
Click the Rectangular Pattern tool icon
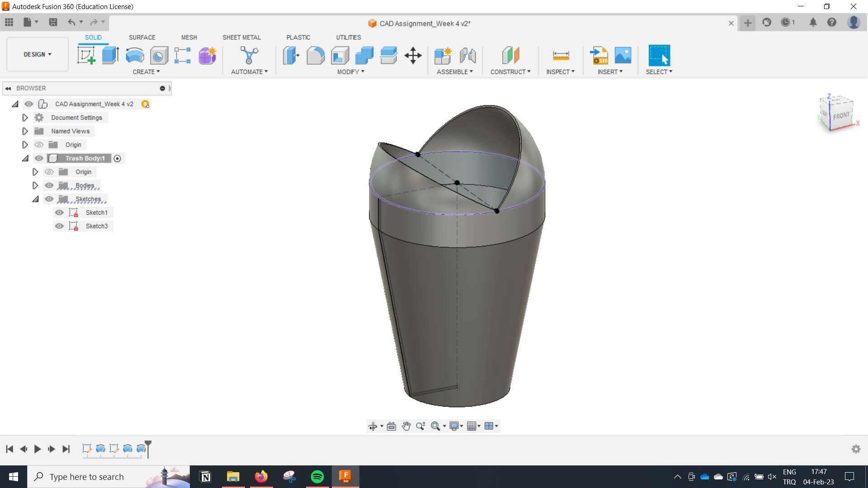pos(183,56)
